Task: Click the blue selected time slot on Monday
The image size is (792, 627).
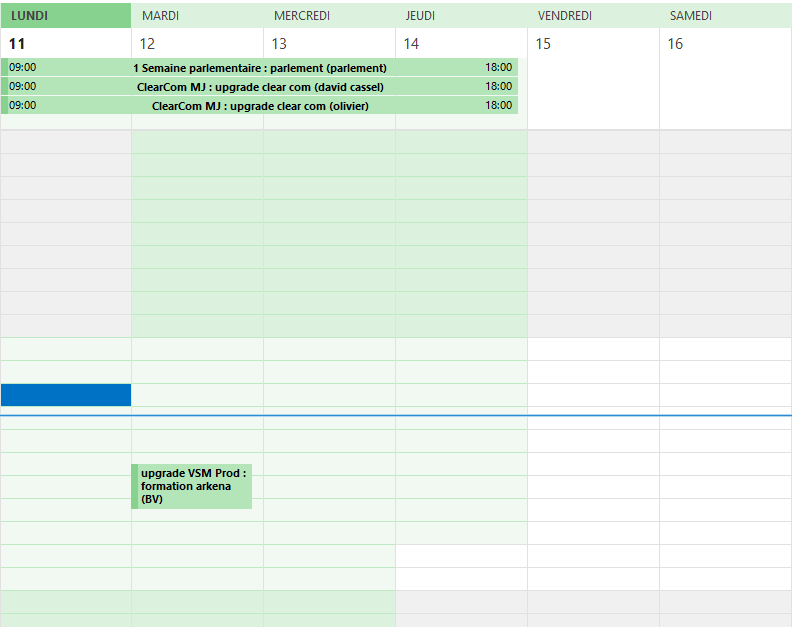Action: [66, 395]
